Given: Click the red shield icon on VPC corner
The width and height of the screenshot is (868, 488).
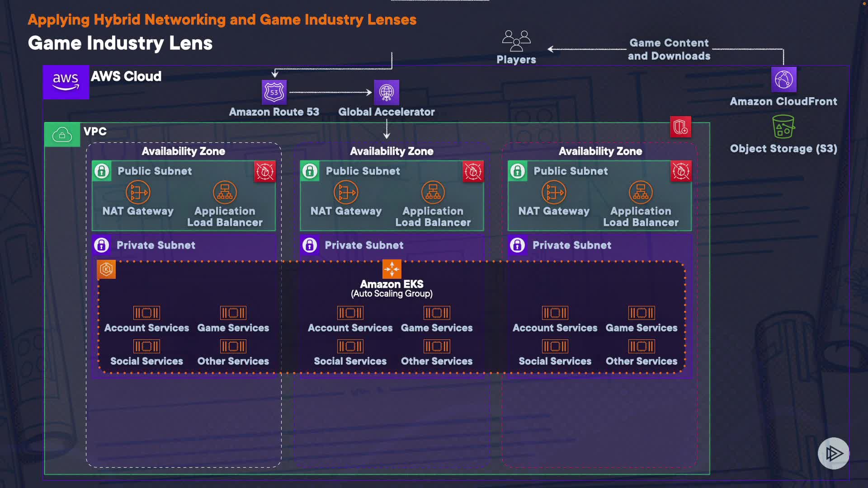Looking at the screenshot, I should [x=680, y=127].
